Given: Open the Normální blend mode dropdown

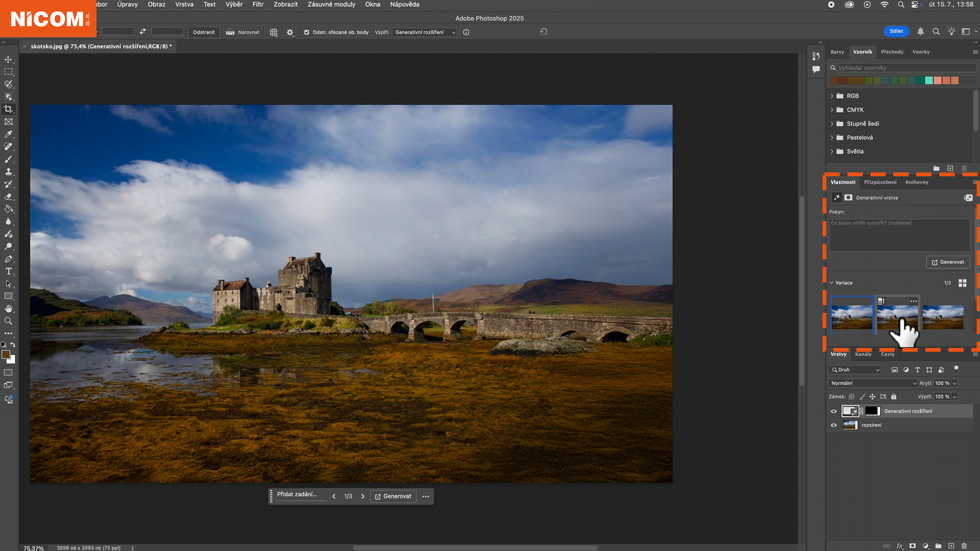Looking at the screenshot, I should pos(873,383).
